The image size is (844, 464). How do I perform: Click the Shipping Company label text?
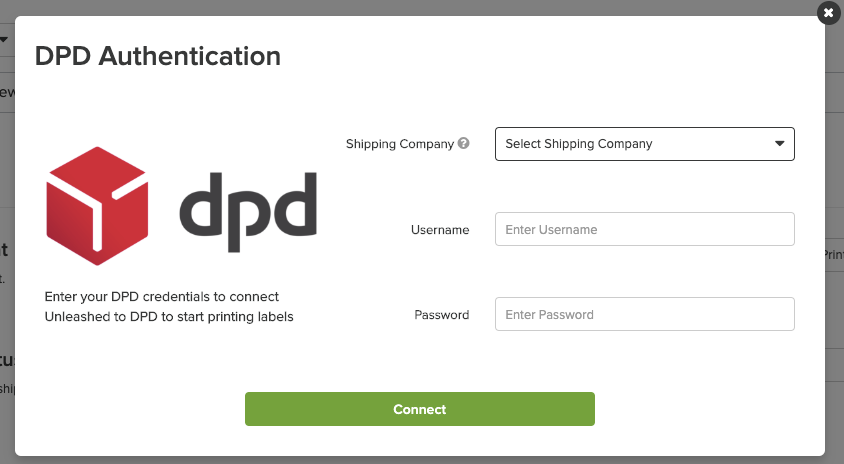coord(400,144)
